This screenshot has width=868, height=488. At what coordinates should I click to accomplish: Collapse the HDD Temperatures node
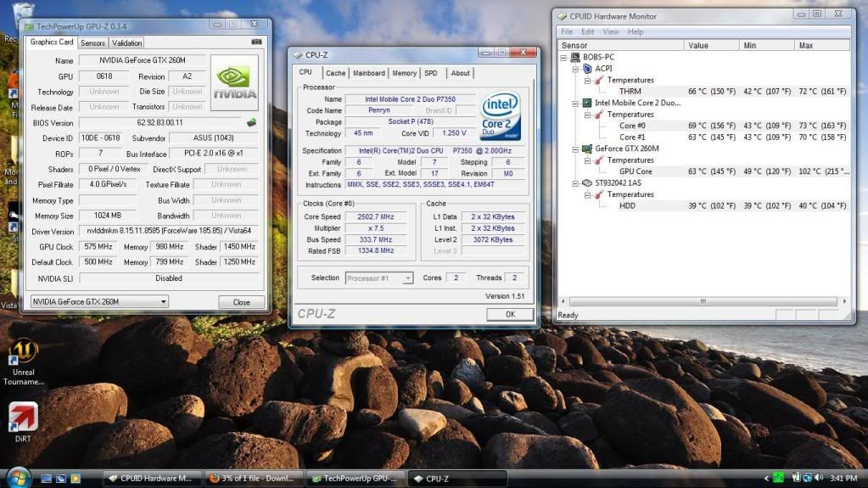point(587,194)
